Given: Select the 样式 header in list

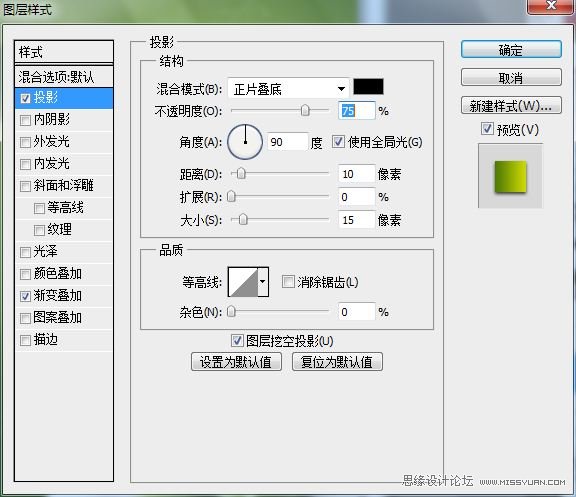Looking at the screenshot, I should [64, 52].
